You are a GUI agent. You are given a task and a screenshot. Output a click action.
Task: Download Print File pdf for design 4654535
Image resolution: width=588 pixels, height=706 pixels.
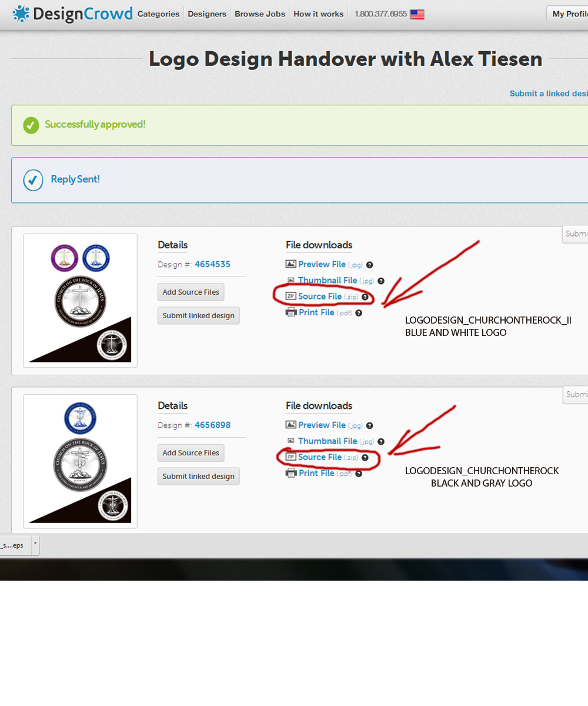pyautogui.click(x=316, y=312)
